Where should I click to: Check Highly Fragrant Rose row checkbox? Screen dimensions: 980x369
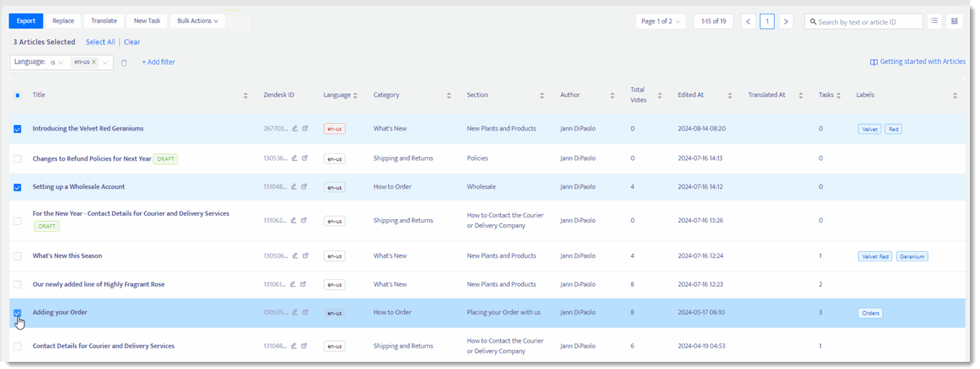(18, 284)
